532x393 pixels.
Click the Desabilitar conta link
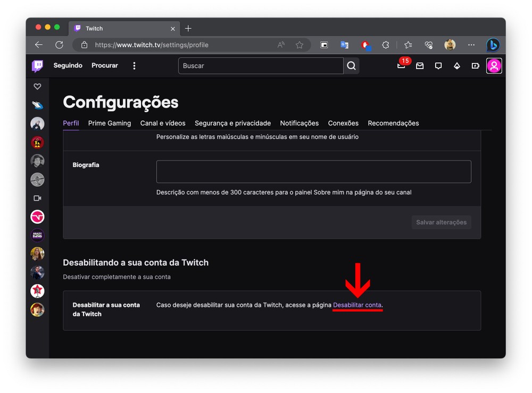point(357,305)
